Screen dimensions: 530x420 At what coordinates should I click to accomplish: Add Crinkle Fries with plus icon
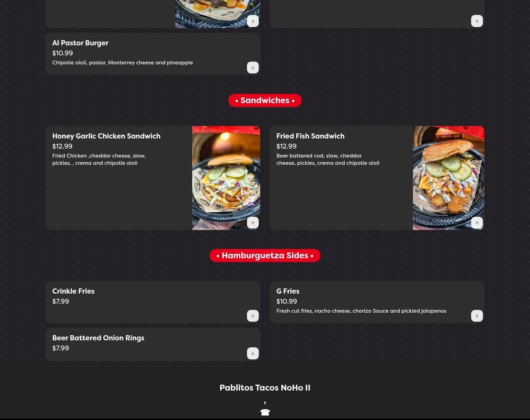(253, 316)
